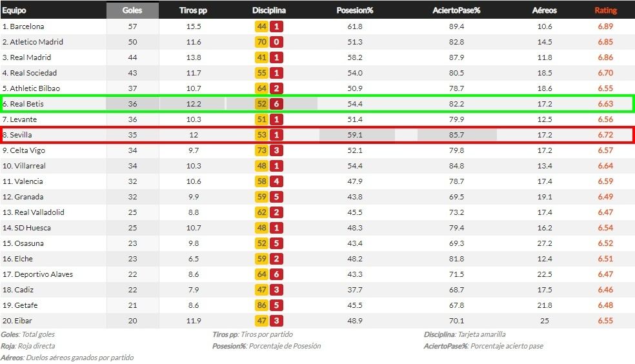Click the Aéreos column header
Screen dimensions: 635x364
click(544, 10)
